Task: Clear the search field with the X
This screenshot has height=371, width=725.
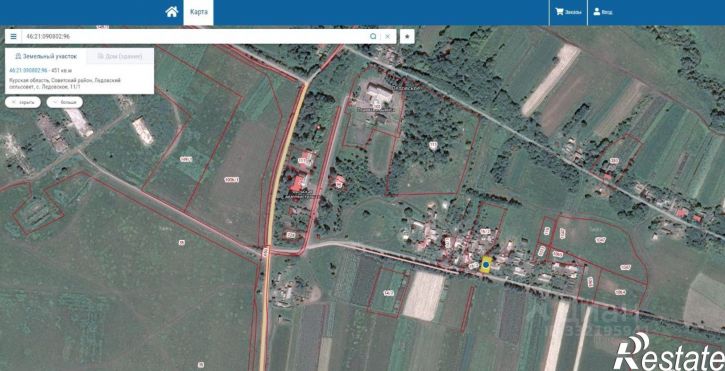Action: coord(388,37)
